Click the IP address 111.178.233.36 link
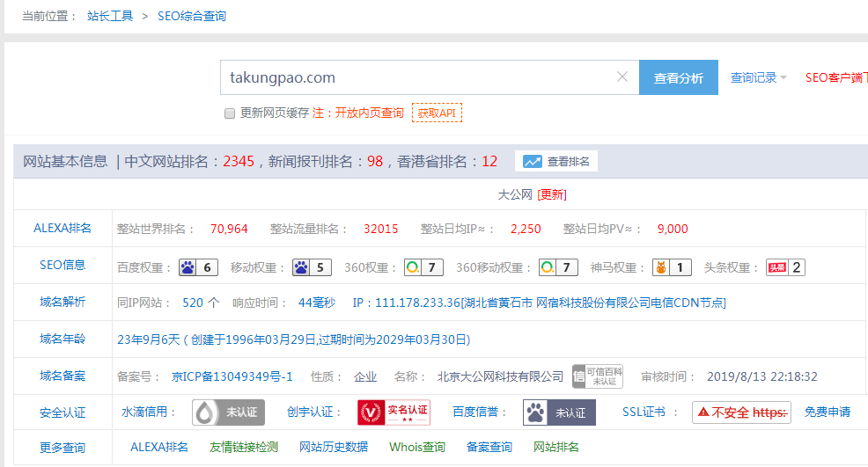This screenshot has height=467, width=868. (418, 303)
